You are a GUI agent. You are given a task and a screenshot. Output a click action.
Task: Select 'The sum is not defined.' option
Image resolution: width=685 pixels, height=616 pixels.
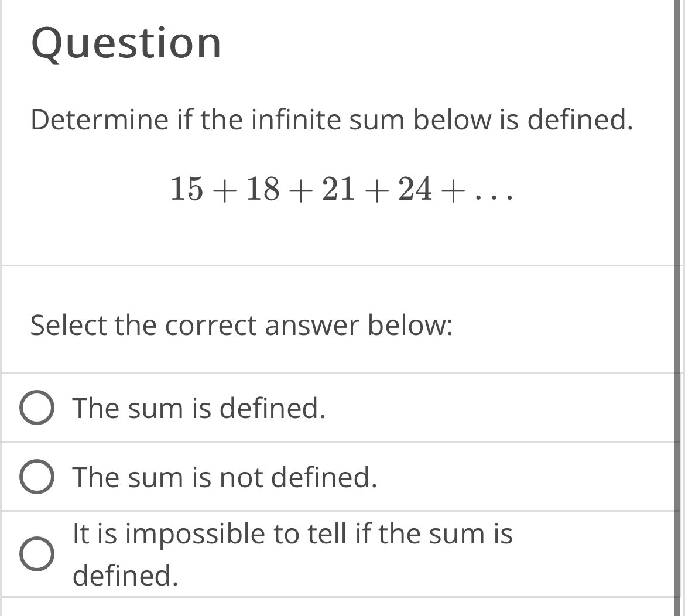[x=37, y=477]
